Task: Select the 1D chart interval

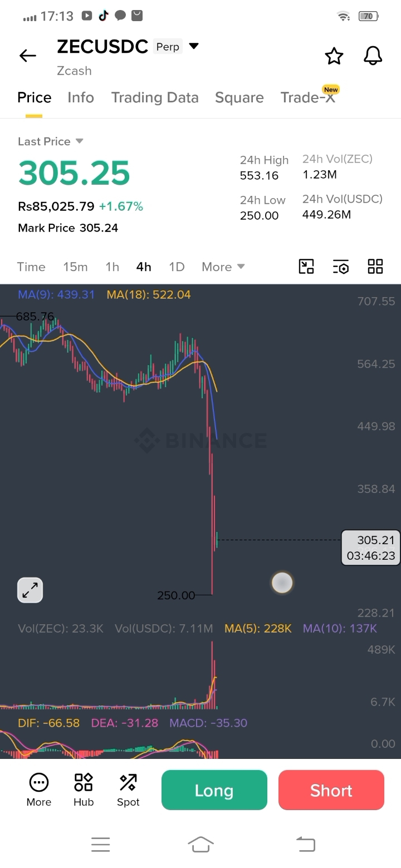Action: (177, 267)
